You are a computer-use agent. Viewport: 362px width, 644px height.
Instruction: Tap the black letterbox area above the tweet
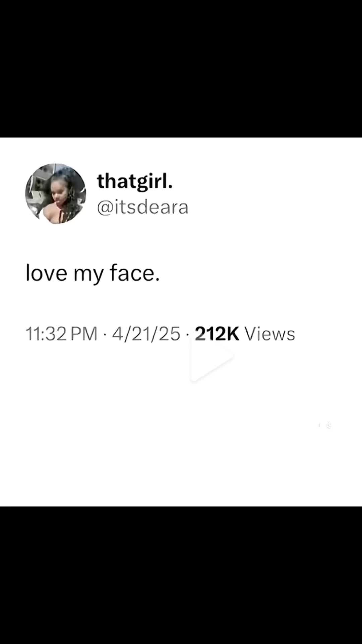[181, 69]
